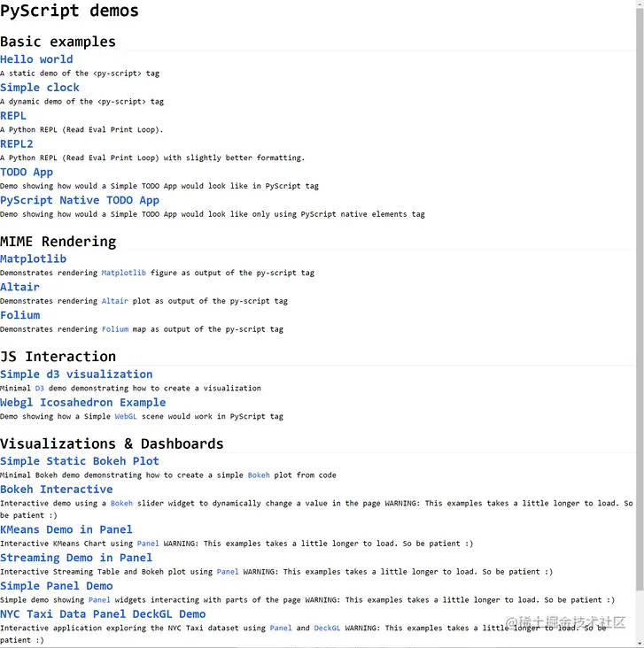Open the Matplotlib demo heading link
The width and height of the screenshot is (644, 648).
pos(33,259)
